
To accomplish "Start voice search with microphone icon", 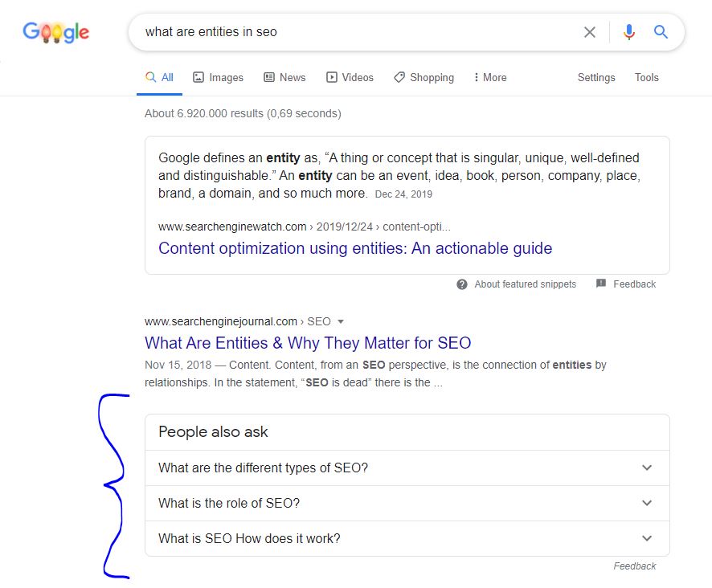I will coord(629,32).
